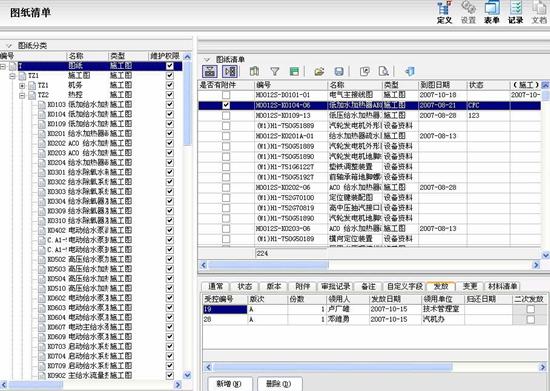
Task: Switch to the 版本 tab
Action: pyautogui.click(x=274, y=286)
